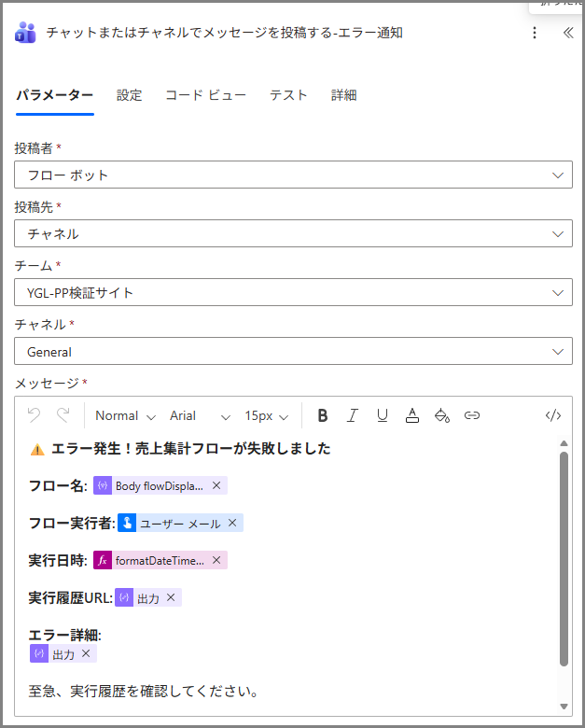Toggle underline formatting in the editor toolbar
The image size is (585, 728).
[383, 415]
